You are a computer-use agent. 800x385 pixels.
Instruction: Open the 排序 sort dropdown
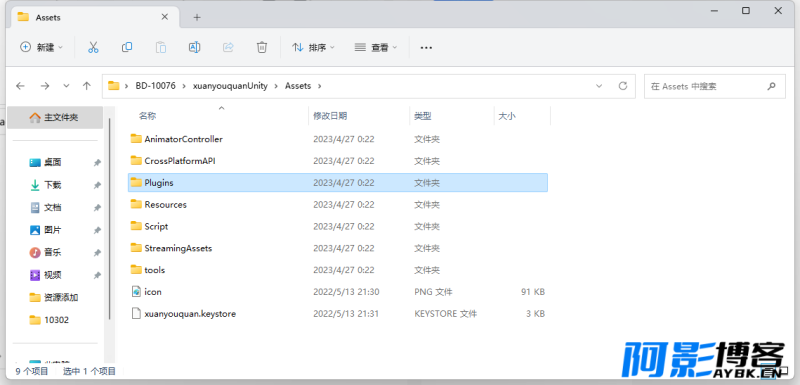click(313, 47)
